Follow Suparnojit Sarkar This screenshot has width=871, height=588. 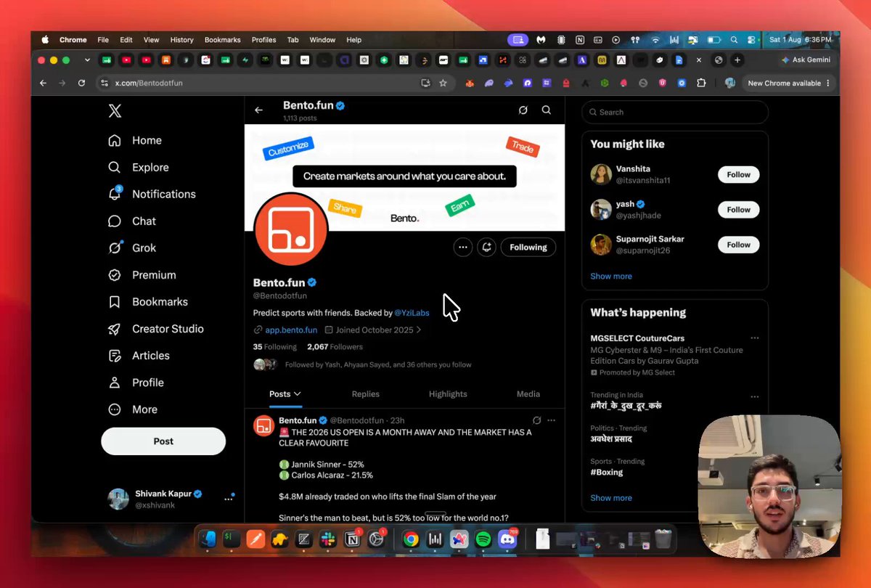(x=739, y=245)
